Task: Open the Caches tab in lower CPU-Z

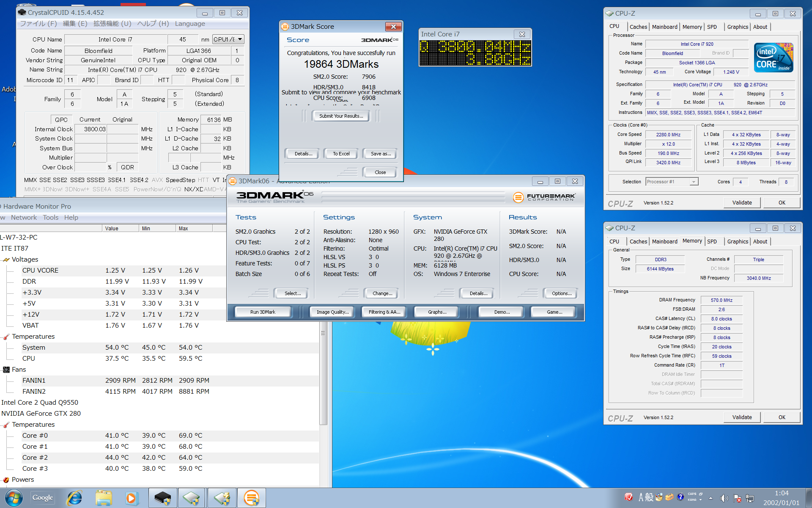Action: tap(638, 241)
